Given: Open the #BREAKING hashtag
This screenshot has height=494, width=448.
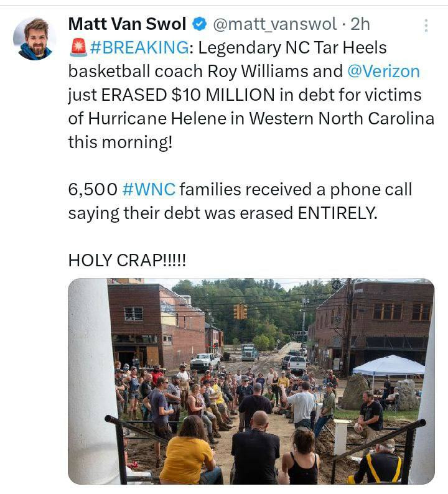Looking at the screenshot, I should 140,47.
